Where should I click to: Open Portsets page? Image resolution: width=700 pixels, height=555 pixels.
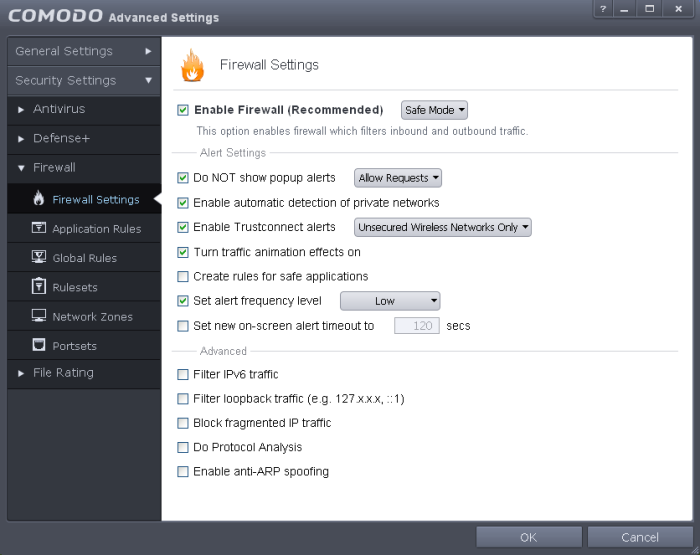(84, 346)
